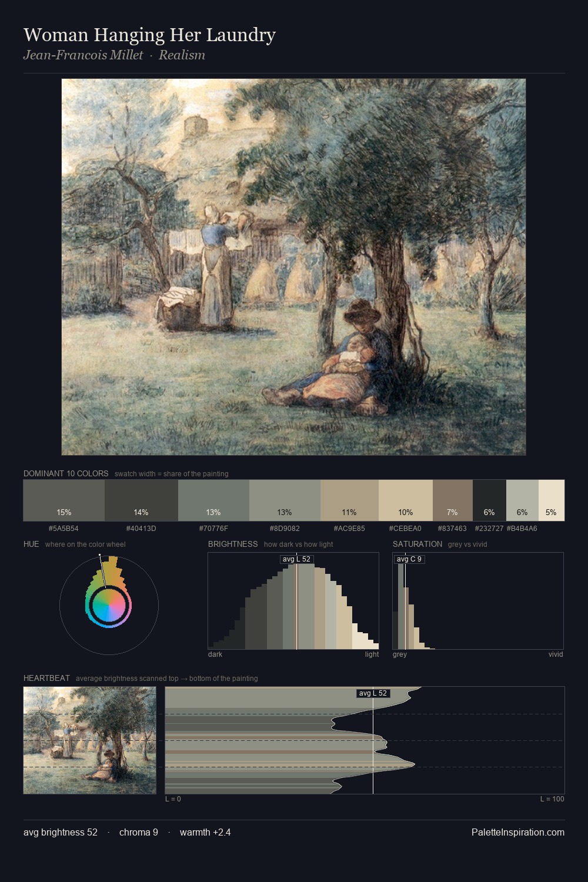
Task: Click the hex code text #CEBEA0
Action: click(405, 529)
